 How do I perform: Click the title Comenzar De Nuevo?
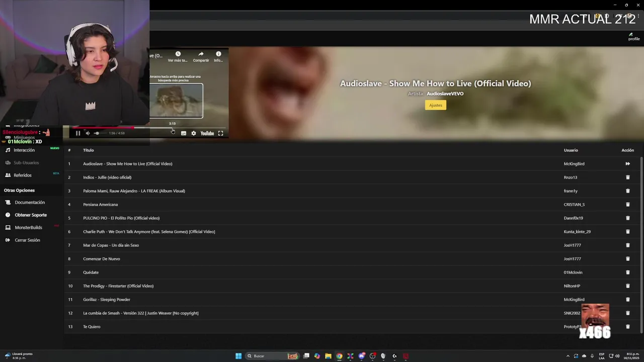(102, 258)
